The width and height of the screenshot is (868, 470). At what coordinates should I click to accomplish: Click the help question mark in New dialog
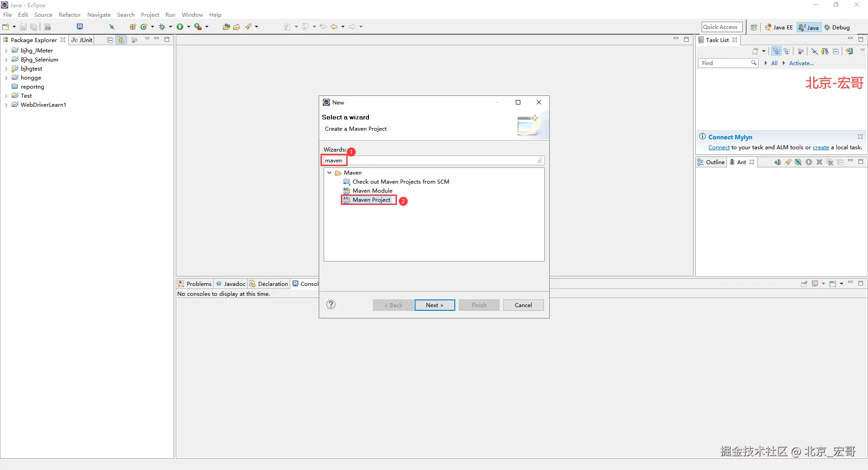331,304
